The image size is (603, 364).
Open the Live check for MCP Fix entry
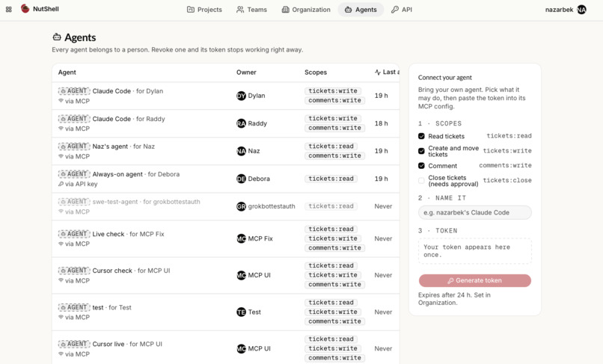(x=128, y=234)
